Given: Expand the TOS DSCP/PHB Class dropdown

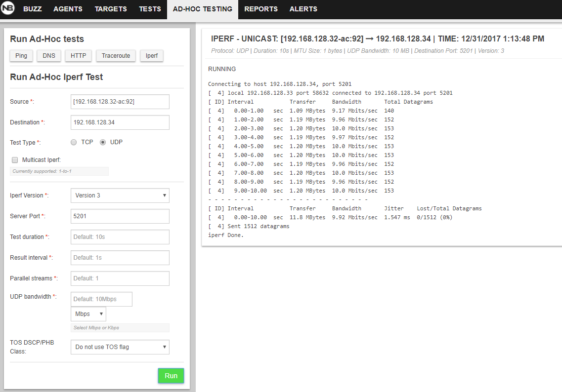Looking at the screenshot, I should click(120, 347).
